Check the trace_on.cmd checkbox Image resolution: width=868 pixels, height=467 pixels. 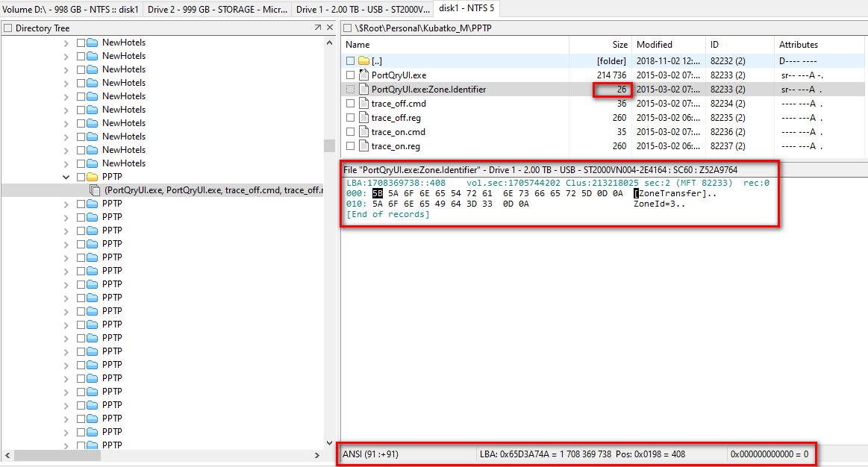click(351, 132)
